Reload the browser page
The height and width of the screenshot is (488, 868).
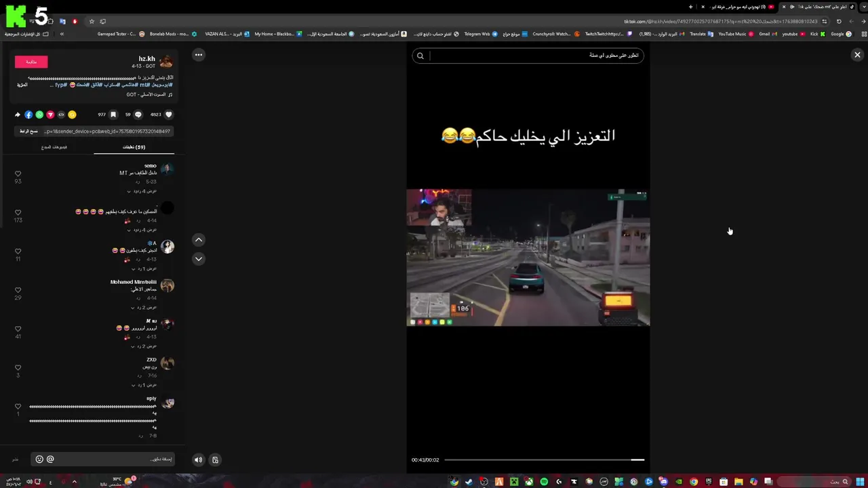pyautogui.click(x=839, y=21)
